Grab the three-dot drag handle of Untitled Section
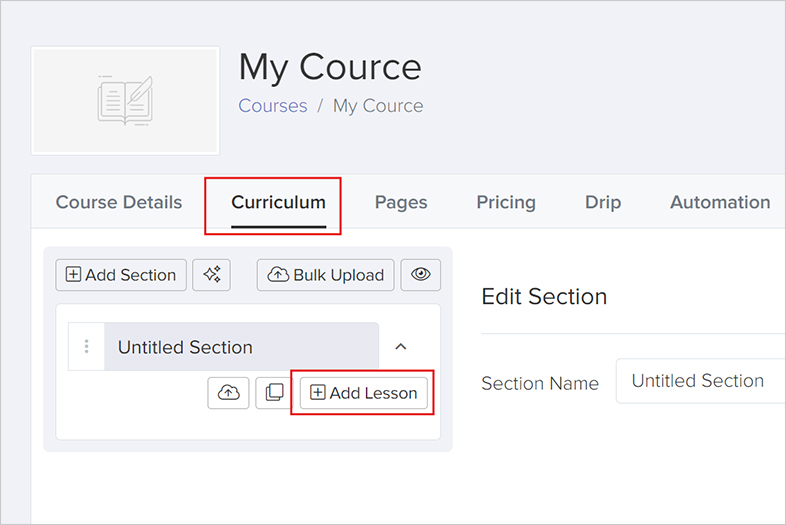The height and width of the screenshot is (525, 786). tap(86, 347)
